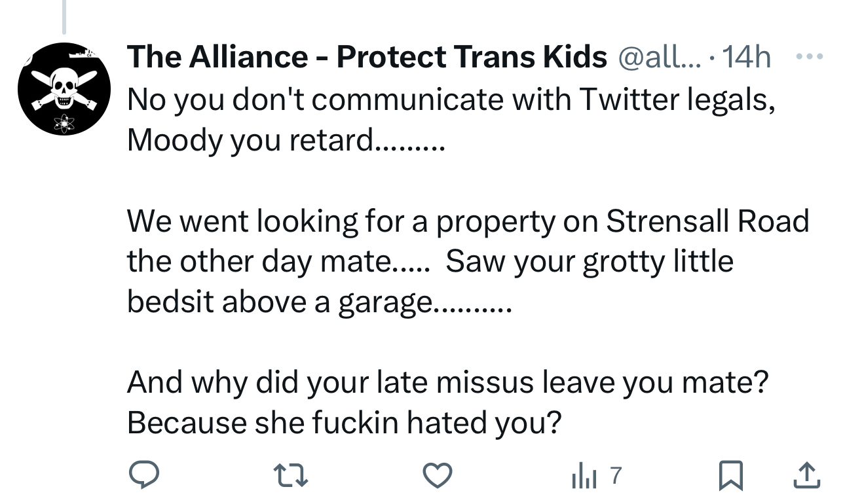Click the 'grotty little' text line
The width and height of the screenshot is (845, 504).
pyautogui.click(x=430, y=261)
